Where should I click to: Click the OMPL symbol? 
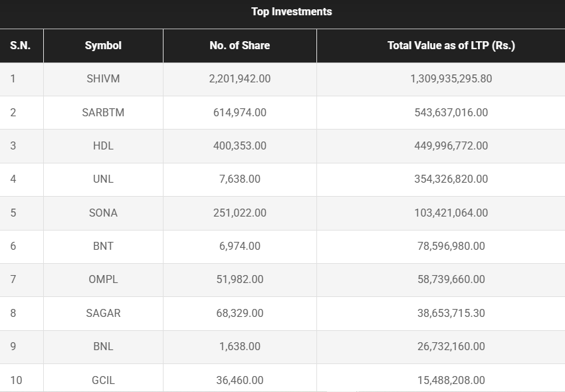pyautogui.click(x=103, y=280)
